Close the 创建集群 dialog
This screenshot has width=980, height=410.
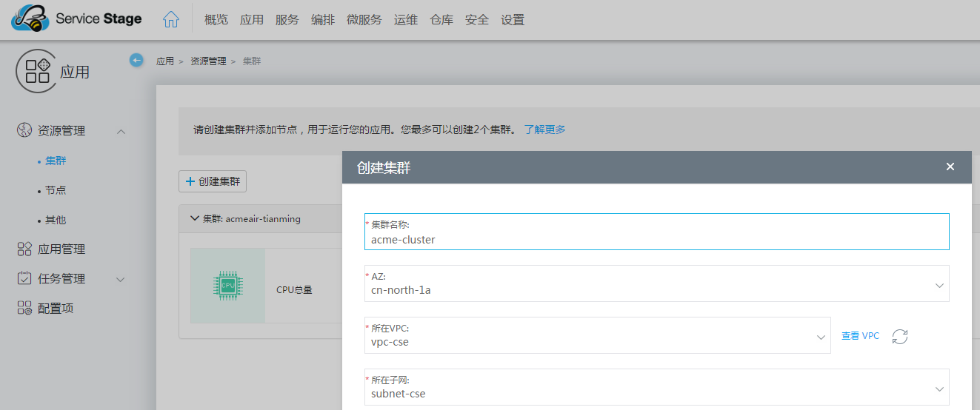(x=950, y=167)
